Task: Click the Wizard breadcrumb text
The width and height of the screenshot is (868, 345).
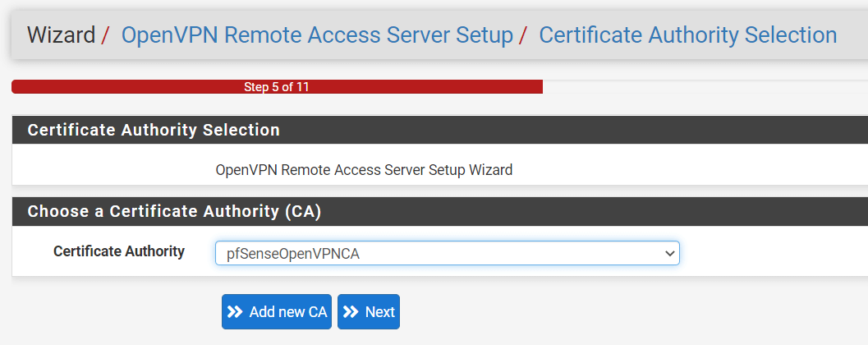Action: pyautogui.click(x=62, y=34)
